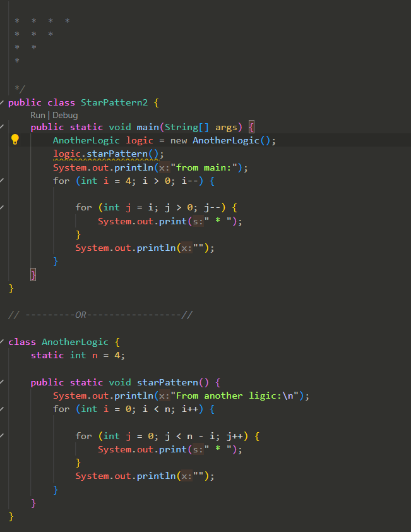Click the four-star row in the comment
The width and height of the screenshot is (411, 532).
tap(42, 21)
